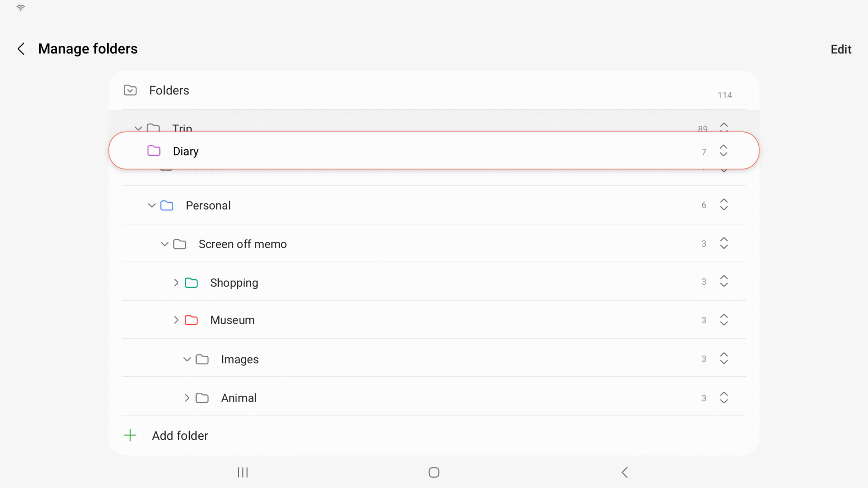Image resolution: width=868 pixels, height=488 pixels.
Task: Grab the reorder handle on Personal row
Action: (724, 205)
